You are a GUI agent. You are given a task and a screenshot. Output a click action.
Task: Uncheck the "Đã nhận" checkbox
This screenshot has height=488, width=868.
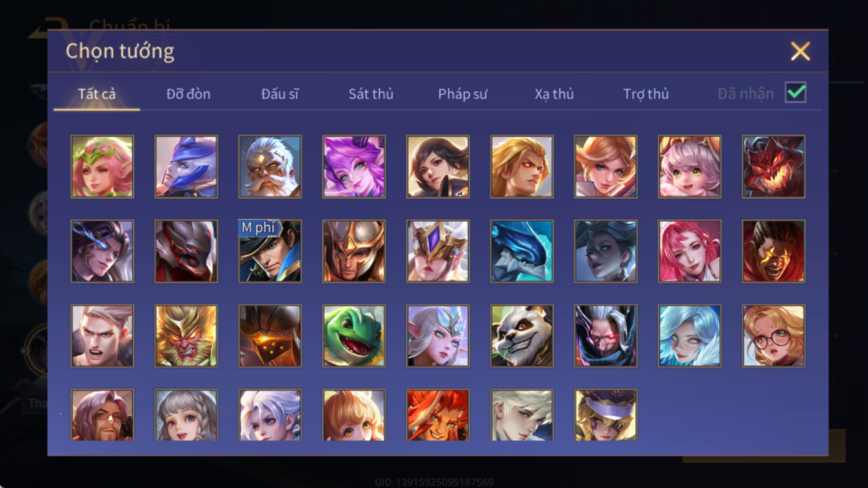[x=796, y=92]
